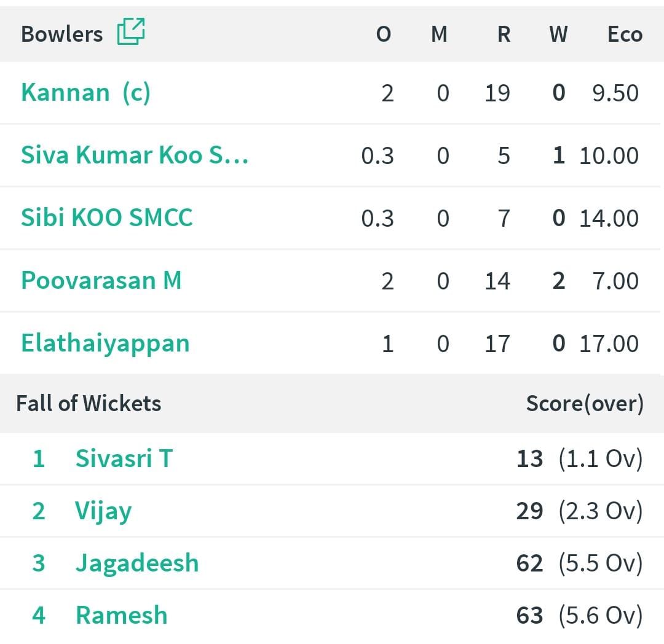Screen dimensions: 664x644
Task: Click the Score(over) column label
Action: coord(585,404)
